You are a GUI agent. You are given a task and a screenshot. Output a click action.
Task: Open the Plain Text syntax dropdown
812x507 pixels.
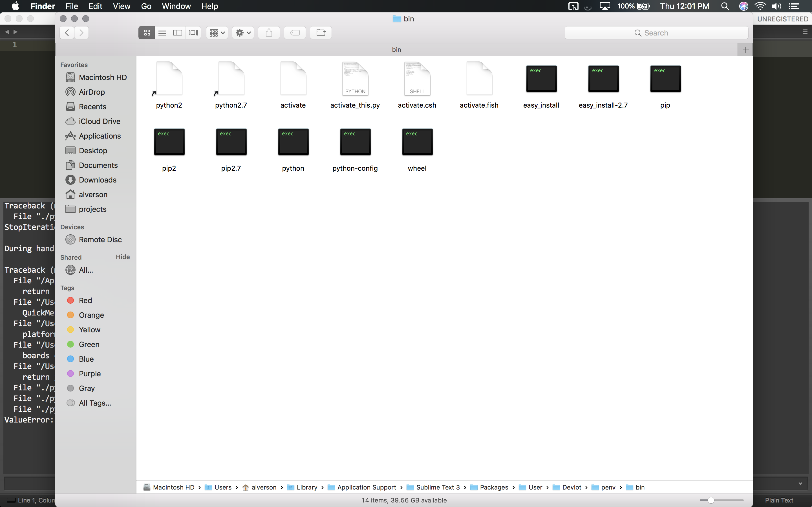(779, 500)
